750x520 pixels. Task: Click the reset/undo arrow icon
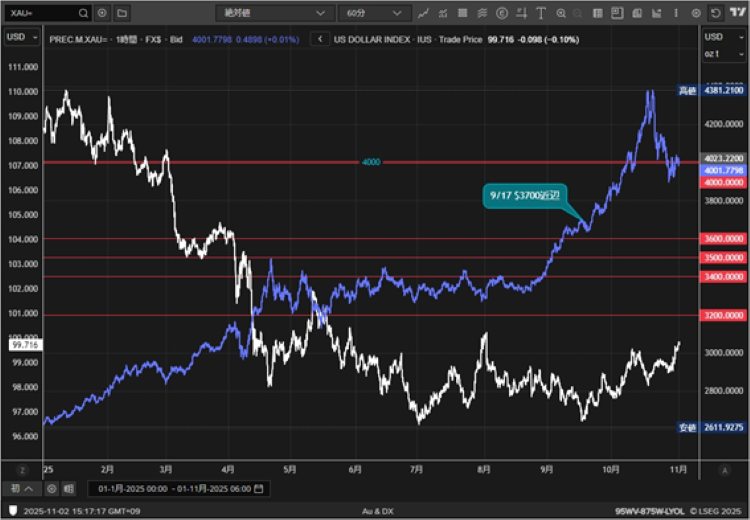pyautogui.click(x=715, y=14)
